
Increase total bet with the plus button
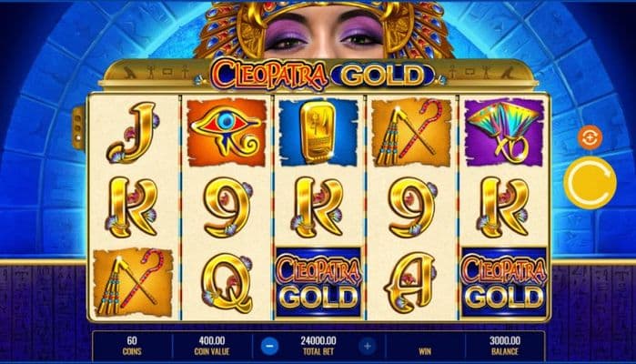click(368, 346)
